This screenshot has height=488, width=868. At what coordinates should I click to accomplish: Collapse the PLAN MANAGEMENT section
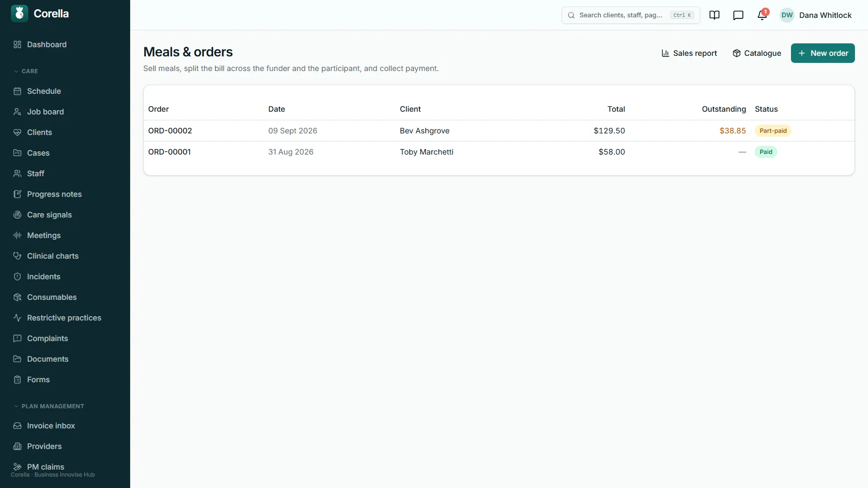(x=49, y=406)
